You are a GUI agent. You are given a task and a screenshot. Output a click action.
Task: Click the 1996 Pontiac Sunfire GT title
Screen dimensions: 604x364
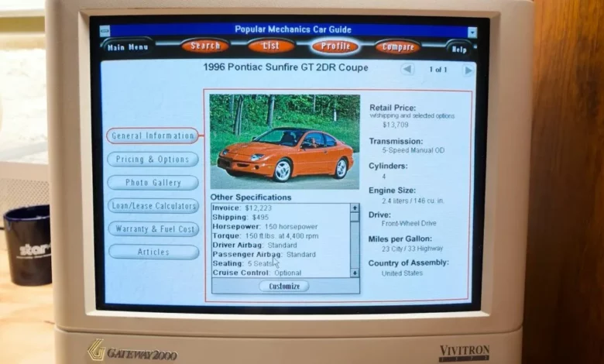point(286,67)
